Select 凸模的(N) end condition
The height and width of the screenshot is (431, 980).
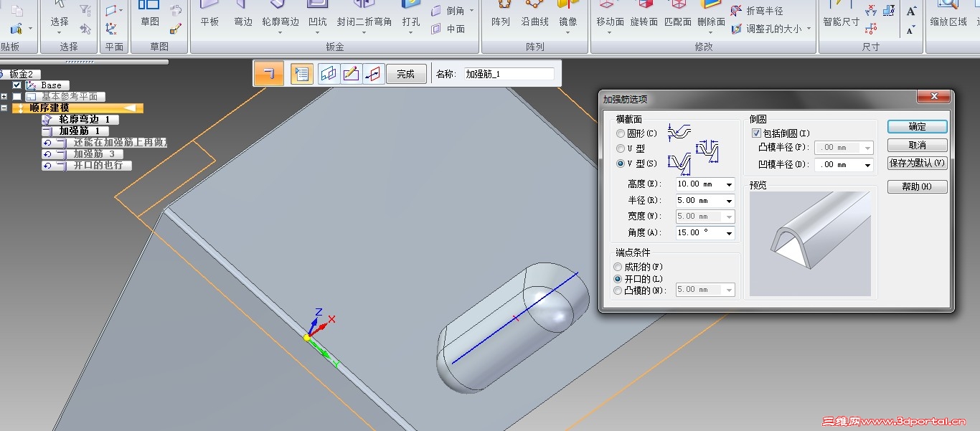[x=618, y=290]
